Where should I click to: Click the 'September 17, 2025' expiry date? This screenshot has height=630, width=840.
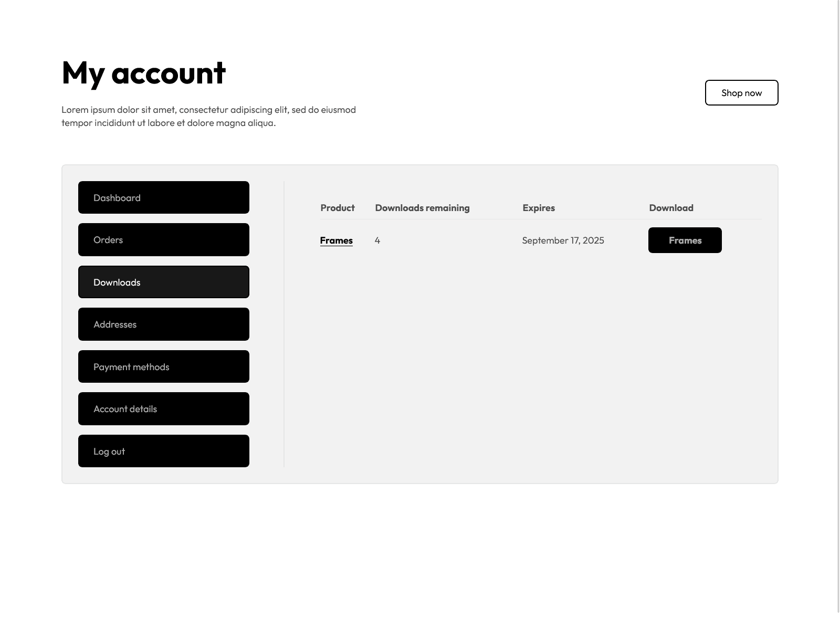click(x=563, y=240)
